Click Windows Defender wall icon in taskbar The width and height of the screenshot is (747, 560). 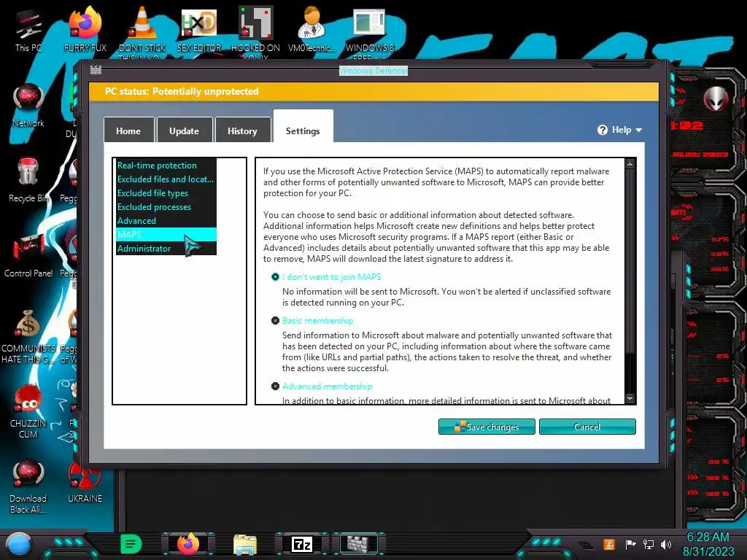tap(358, 544)
